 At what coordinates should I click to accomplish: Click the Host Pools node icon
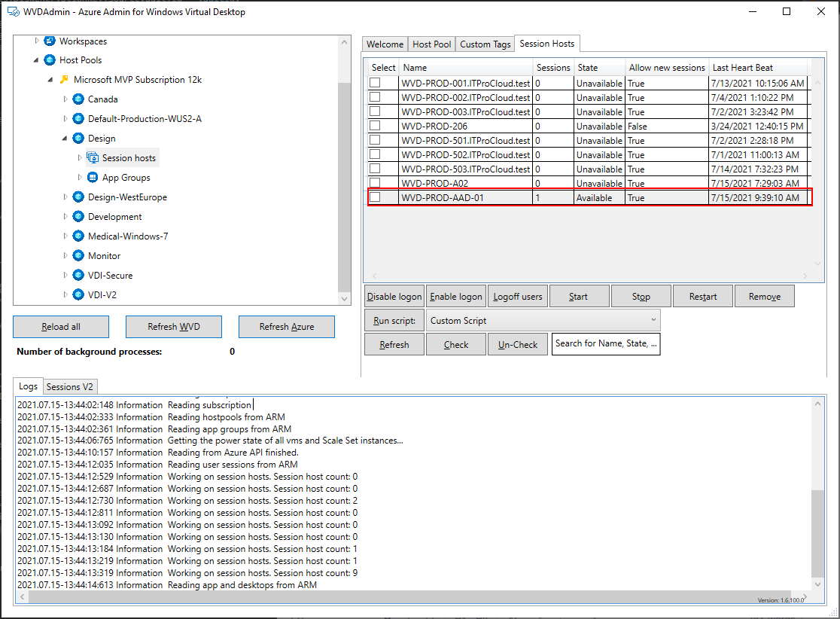coord(50,60)
